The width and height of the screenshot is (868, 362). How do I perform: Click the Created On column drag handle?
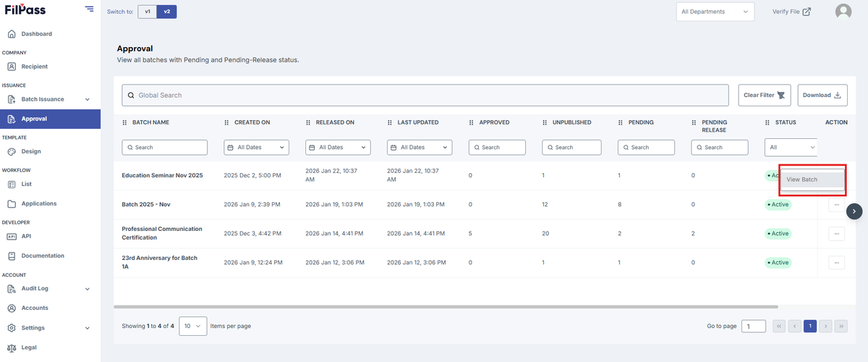227,122
